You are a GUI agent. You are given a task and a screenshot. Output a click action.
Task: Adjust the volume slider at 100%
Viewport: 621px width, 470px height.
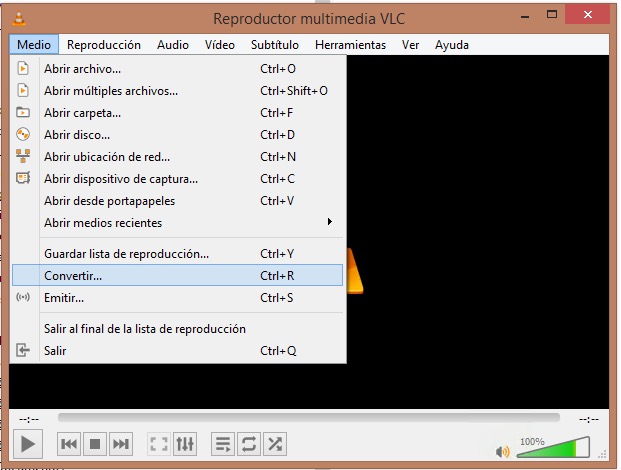click(x=553, y=447)
